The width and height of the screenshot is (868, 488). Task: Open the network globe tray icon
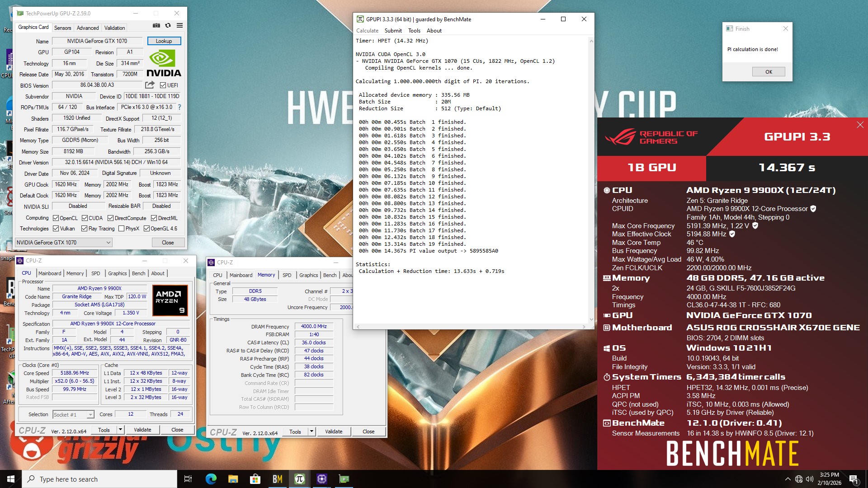point(799,479)
